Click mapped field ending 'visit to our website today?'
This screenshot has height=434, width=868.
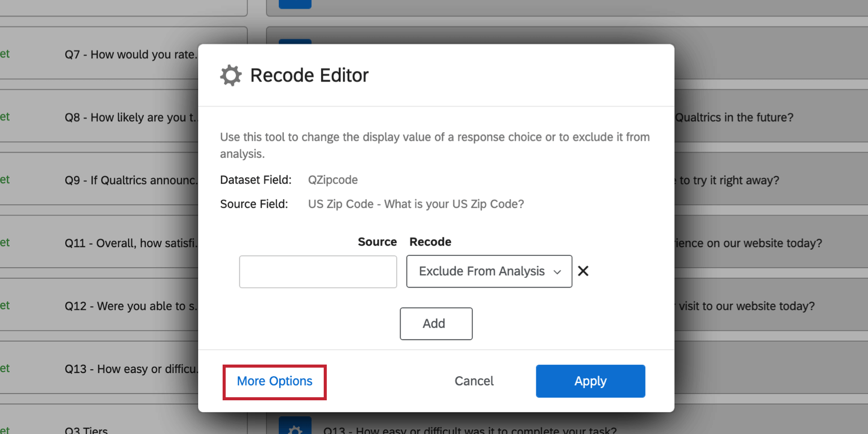point(746,306)
